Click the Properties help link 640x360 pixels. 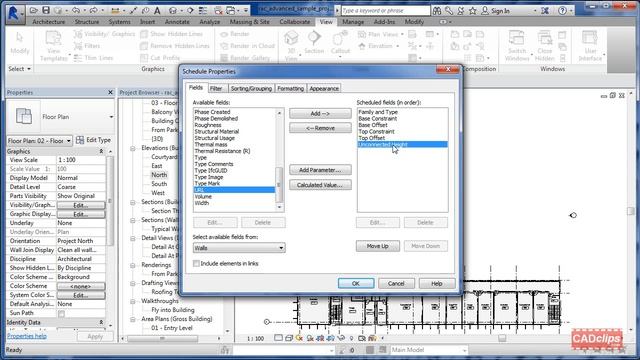click(x=27, y=336)
